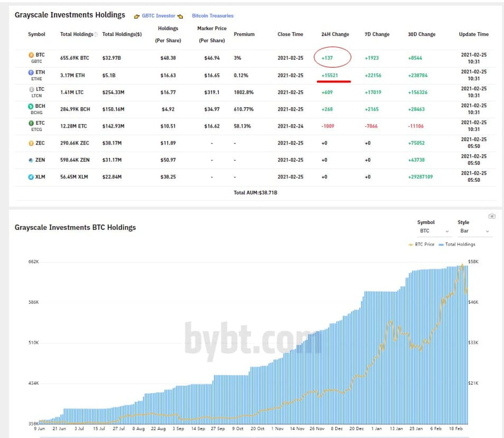Click the 610.77% BCH premium

244,109
